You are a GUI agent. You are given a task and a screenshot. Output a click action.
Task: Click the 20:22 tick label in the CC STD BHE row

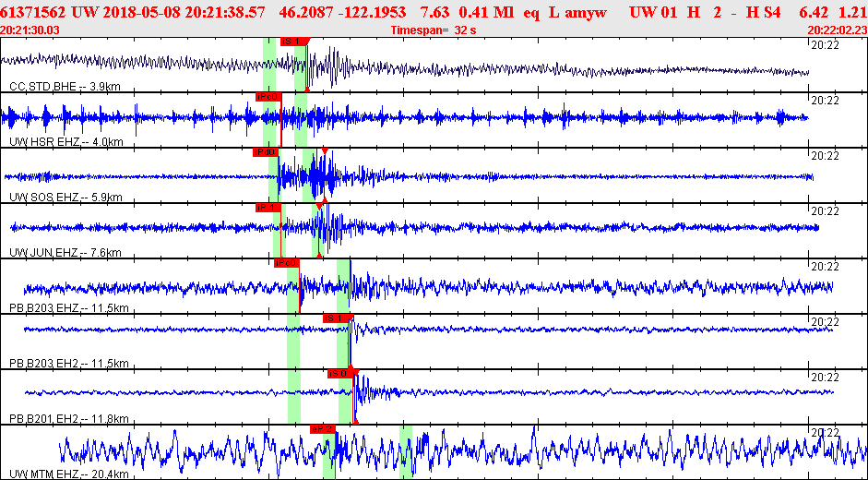point(825,45)
